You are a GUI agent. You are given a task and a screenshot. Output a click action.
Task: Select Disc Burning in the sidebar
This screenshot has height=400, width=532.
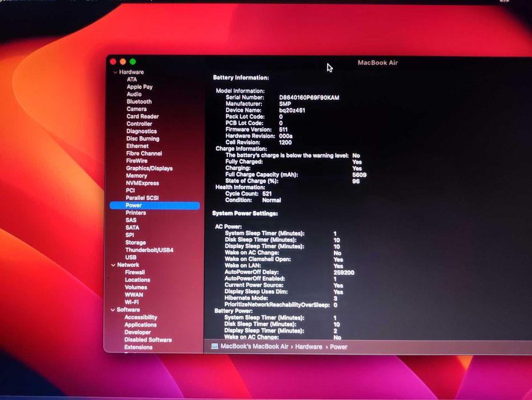coord(143,138)
